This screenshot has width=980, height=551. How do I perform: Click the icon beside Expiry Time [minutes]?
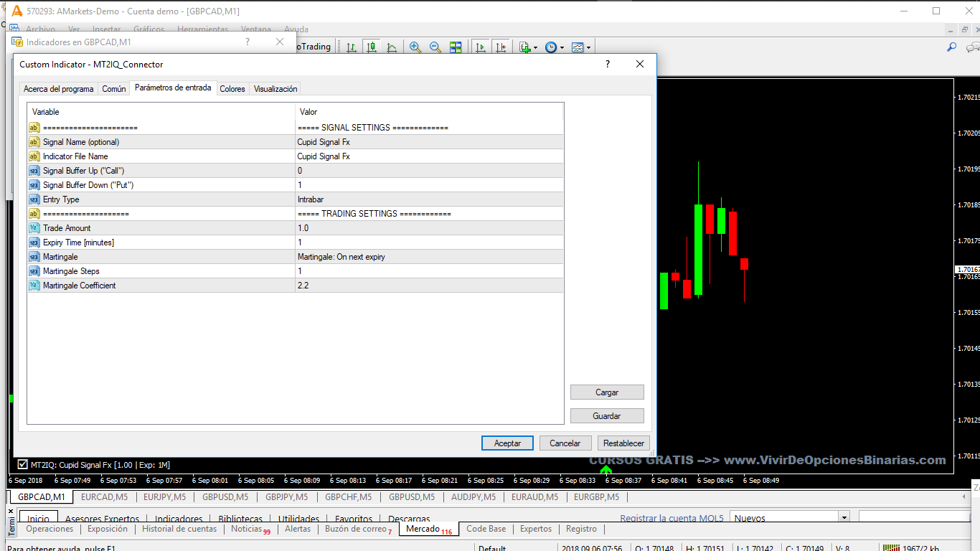[34, 242]
